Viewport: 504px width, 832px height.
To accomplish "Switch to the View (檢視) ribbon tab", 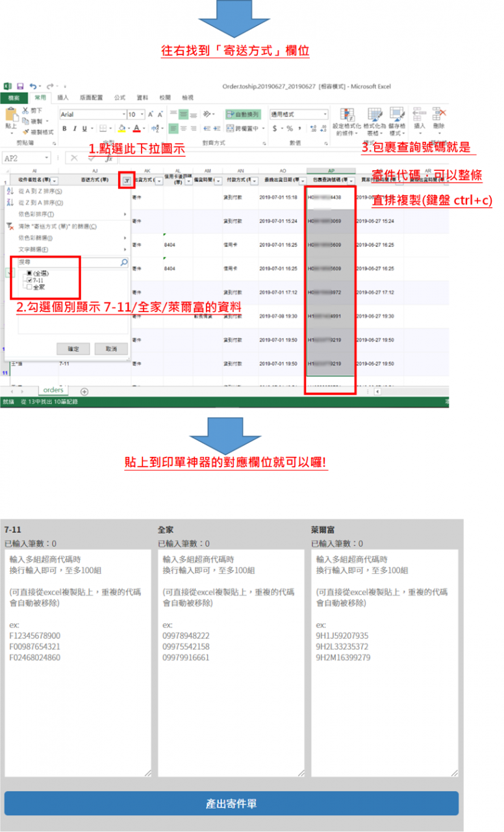I will [x=188, y=97].
